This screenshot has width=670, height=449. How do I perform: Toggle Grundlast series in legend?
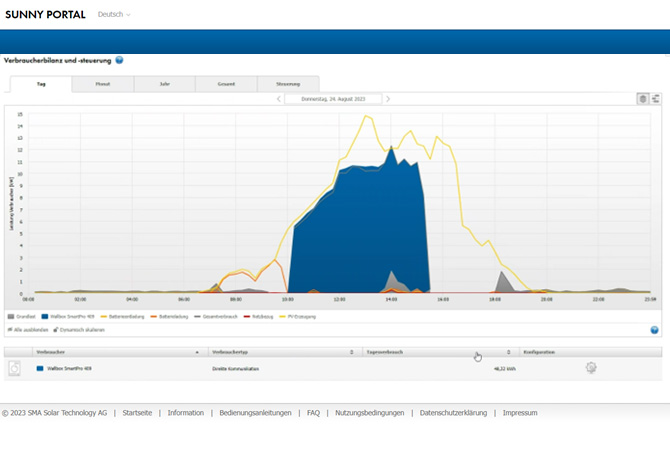point(21,317)
